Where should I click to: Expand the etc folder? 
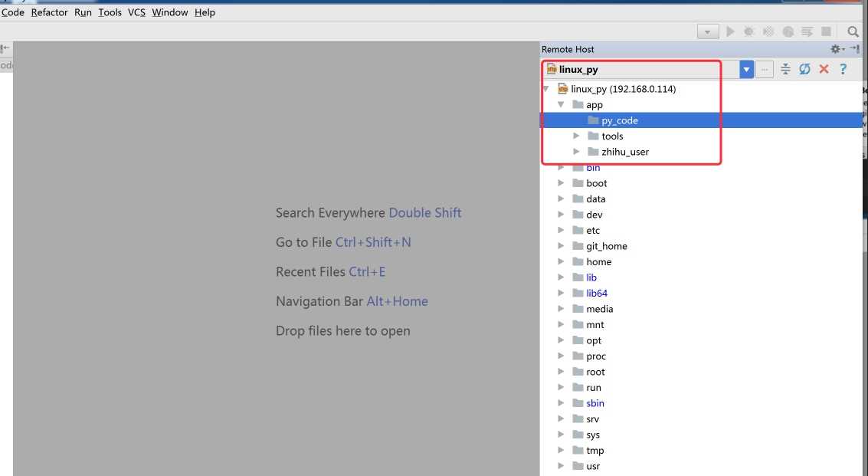pos(561,230)
